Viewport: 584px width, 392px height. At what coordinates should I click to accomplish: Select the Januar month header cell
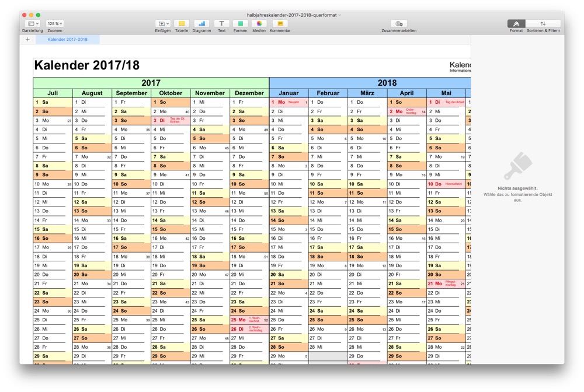[288, 93]
